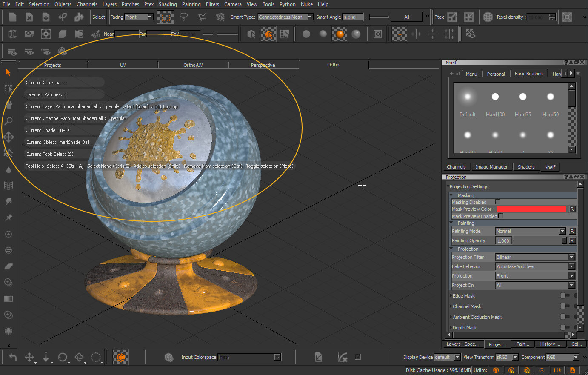
Task: Open the Painting Mode dropdown
Action: 530,231
